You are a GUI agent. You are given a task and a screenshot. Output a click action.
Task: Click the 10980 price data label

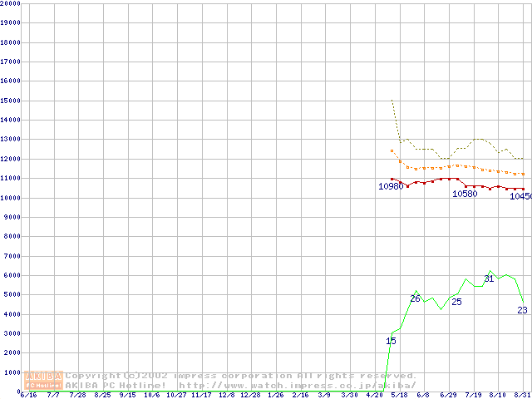click(391, 186)
